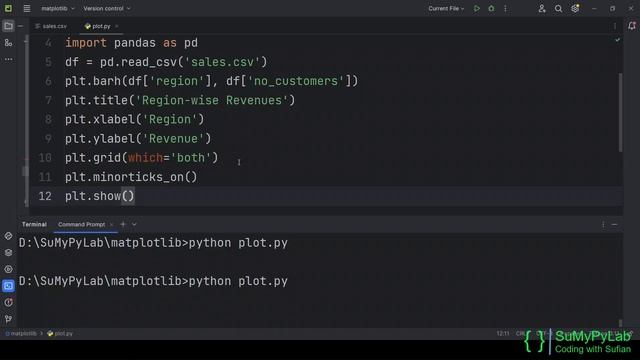
Task: Click the 12:11 cursor position indicator
Action: (503, 333)
